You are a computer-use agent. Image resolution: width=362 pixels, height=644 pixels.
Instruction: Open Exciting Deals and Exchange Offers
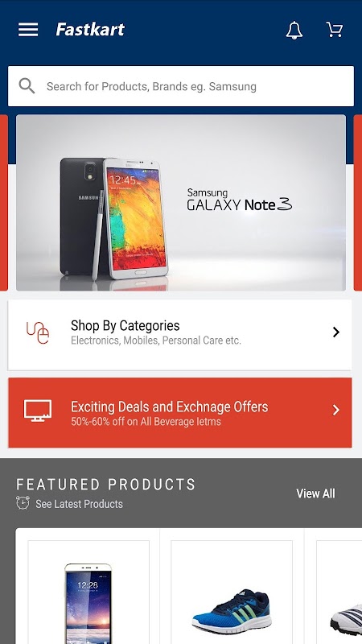pyautogui.click(x=179, y=412)
